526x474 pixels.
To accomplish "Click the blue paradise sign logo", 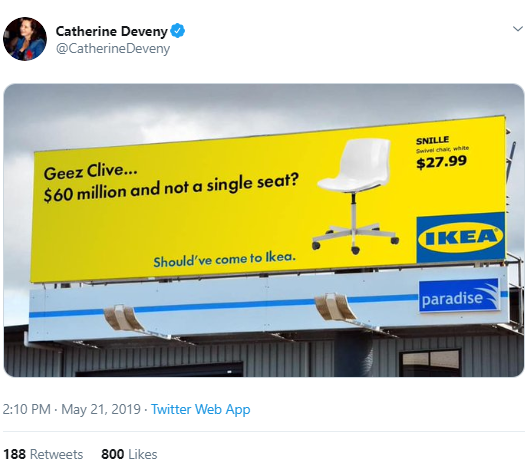I will click(x=459, y=296).
